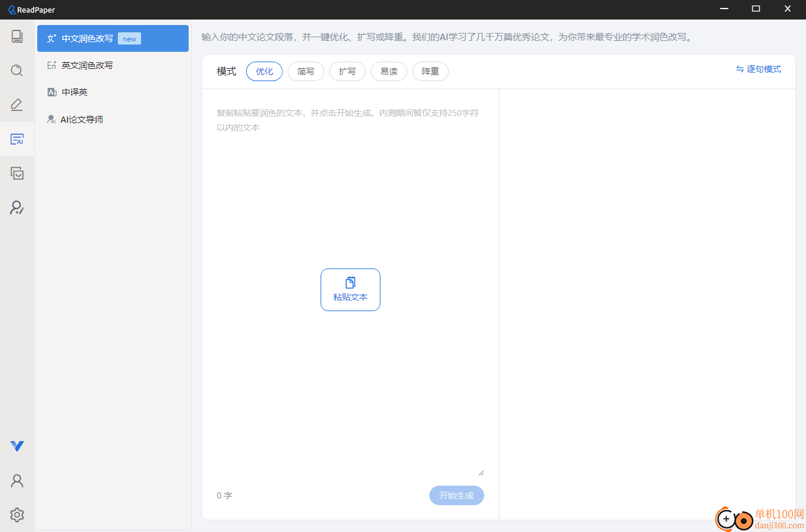The width and height of the screenshot is (806, 532).
Task: Click the 0 字 character counter
Action: (x=225, y=495)
